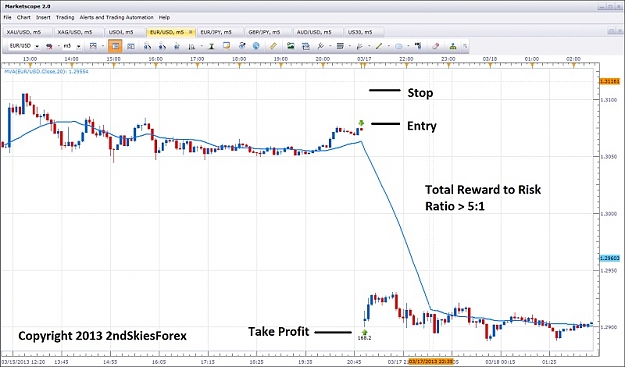Click the blue window icon after picture icon

(x=306, y=46)
